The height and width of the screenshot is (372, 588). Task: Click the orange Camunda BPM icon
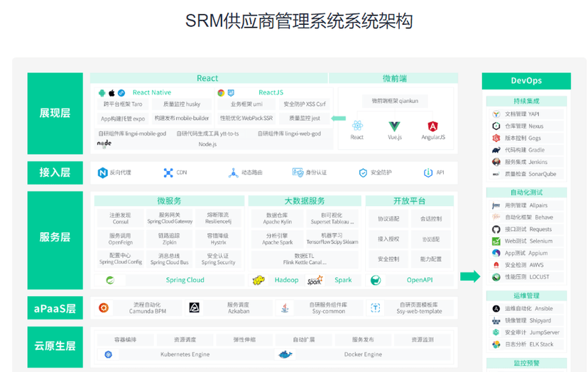click(104, 308)
